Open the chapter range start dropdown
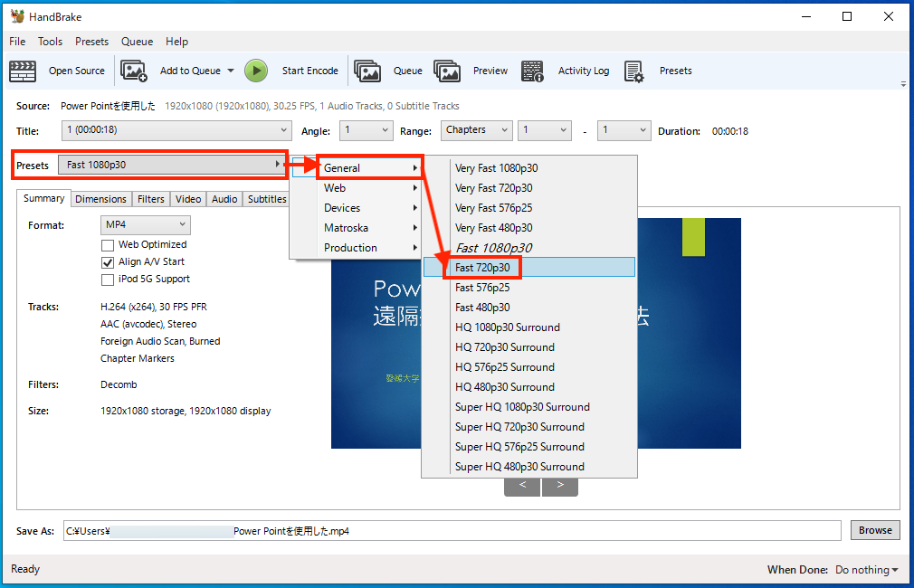The height and width of the screenshot is (588, 914). click(x=545, y=130)
